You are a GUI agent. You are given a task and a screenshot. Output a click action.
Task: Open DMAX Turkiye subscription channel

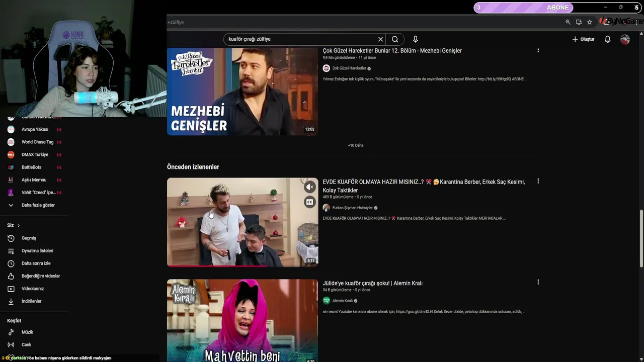34,155
